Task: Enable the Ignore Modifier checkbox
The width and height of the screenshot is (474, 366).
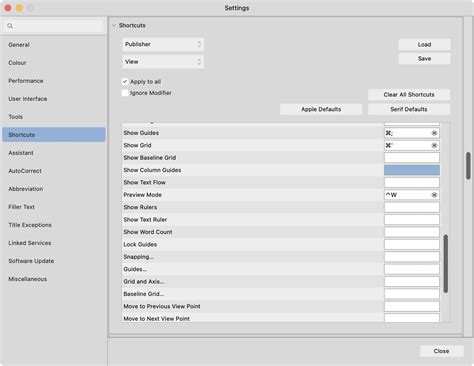Action: (x=125, y=93)
